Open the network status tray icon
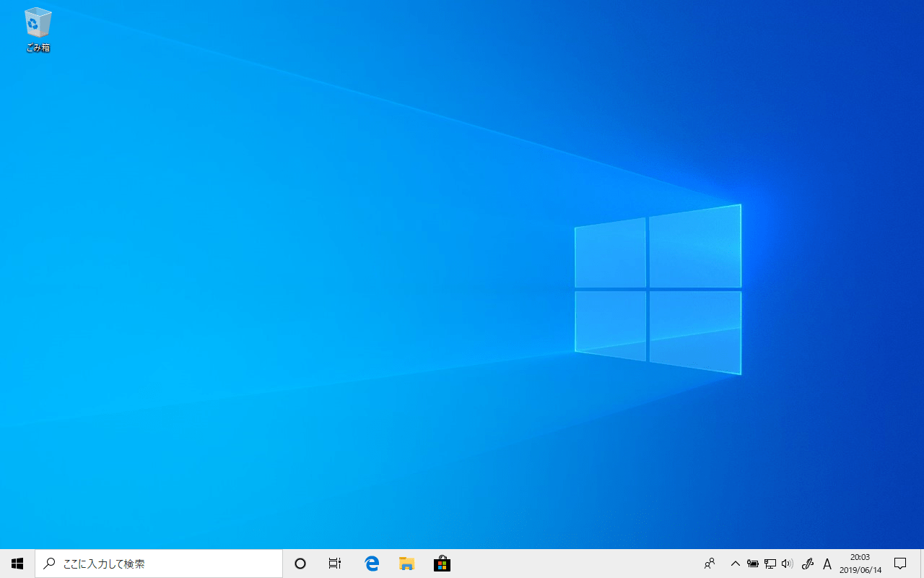The height and width of the screenshot is (578, 924). click(770, 564)
